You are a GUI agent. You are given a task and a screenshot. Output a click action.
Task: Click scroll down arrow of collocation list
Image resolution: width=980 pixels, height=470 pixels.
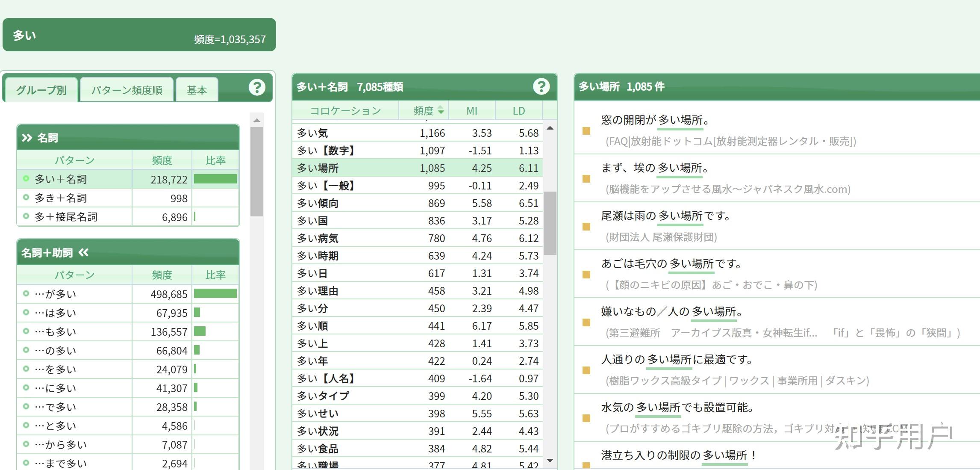[x=550, y=461]
